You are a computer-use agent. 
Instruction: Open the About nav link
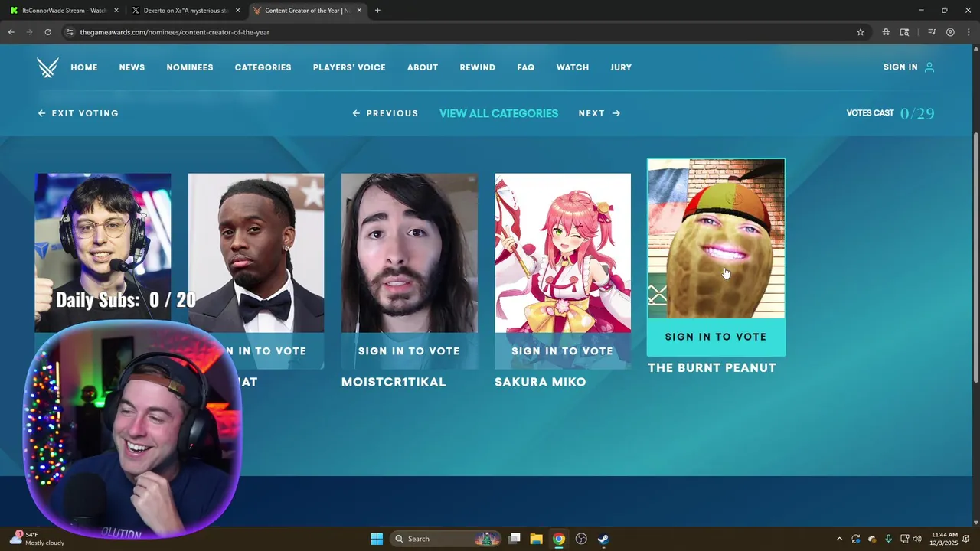[x=423, y=67]
